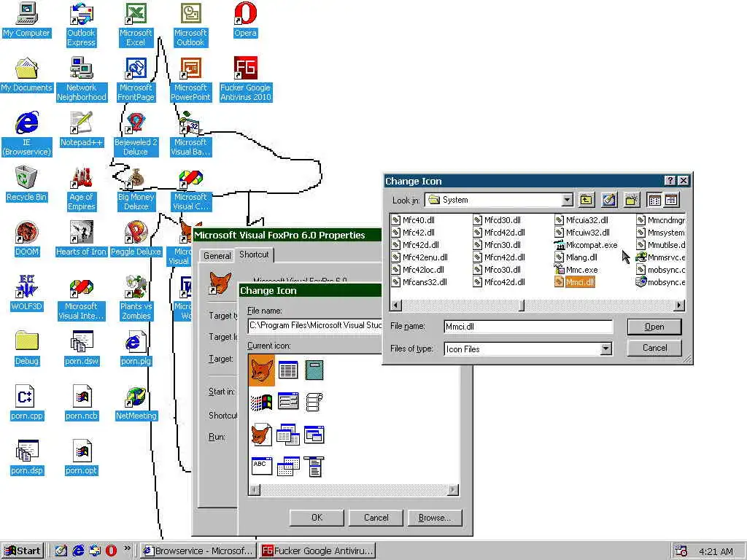Open My Computer desktop icon
The image size is (747, 560).
26,20
